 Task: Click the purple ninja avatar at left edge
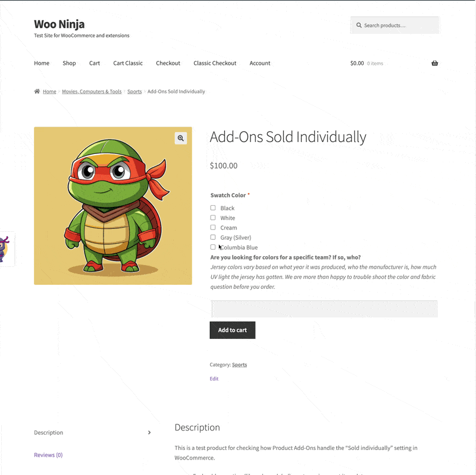tap(5, 248)
